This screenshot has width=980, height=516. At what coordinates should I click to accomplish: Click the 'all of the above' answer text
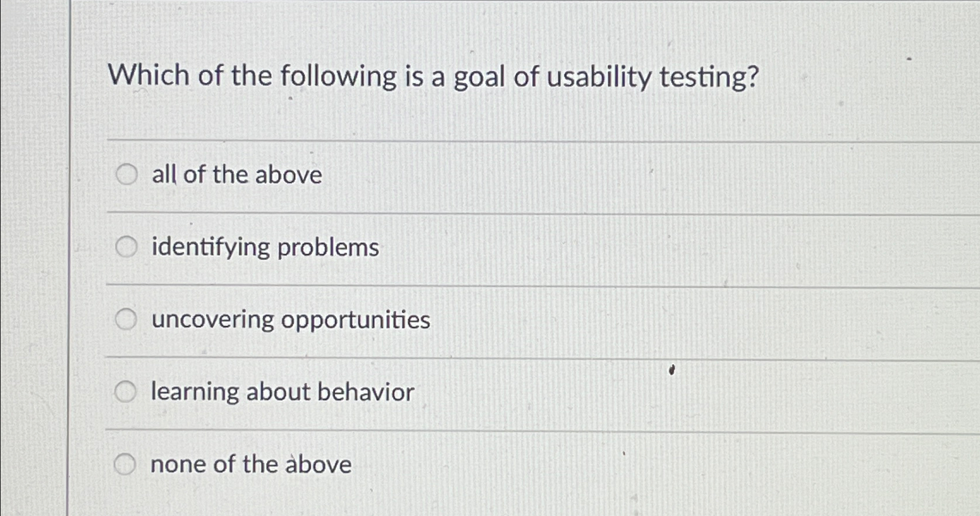tap(235, 174)
